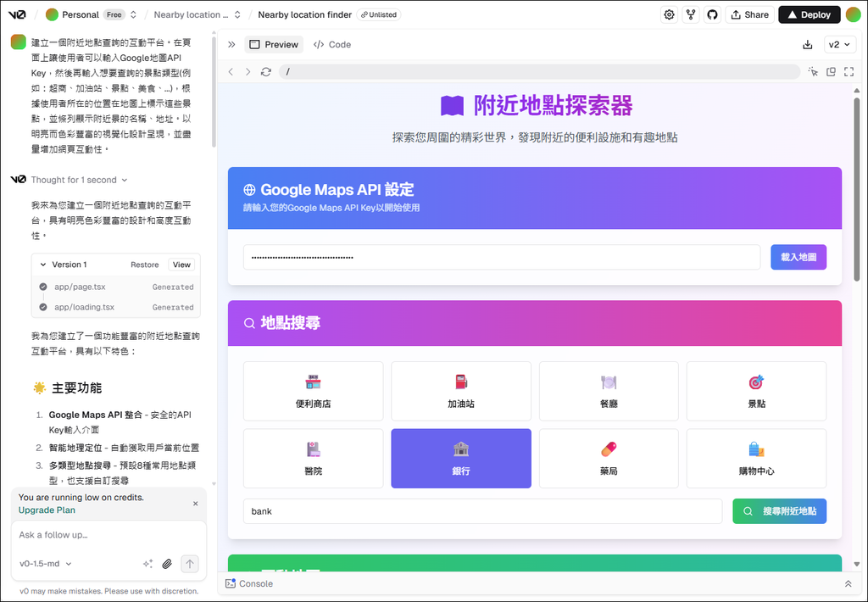The image size is (868, 602).
Task: Switch to the Preview tab
Action: tap(274, 44)
